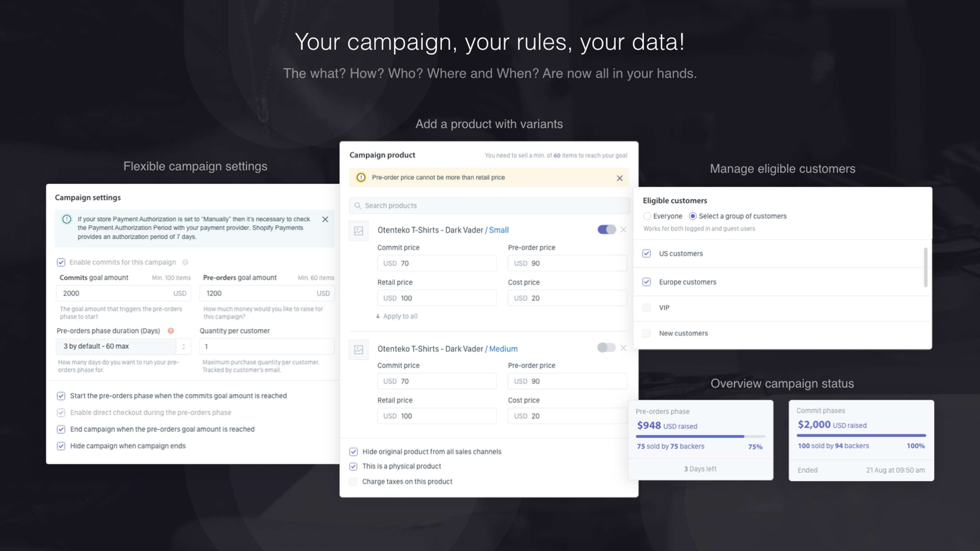Viewport: 980px width, 551px height.
Task: Click Apply to all link
Action: point(397,316)
